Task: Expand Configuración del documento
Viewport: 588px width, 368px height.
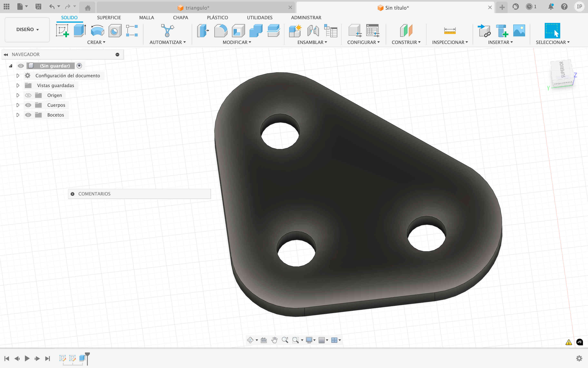Action: point(18,75)
